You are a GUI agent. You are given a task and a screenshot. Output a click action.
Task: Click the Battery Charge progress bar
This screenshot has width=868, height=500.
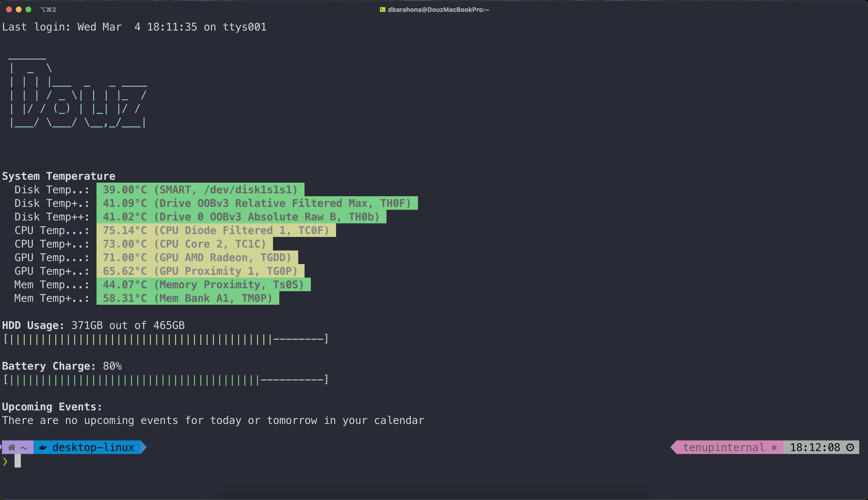pyautogui.click(x=165, y=379)
